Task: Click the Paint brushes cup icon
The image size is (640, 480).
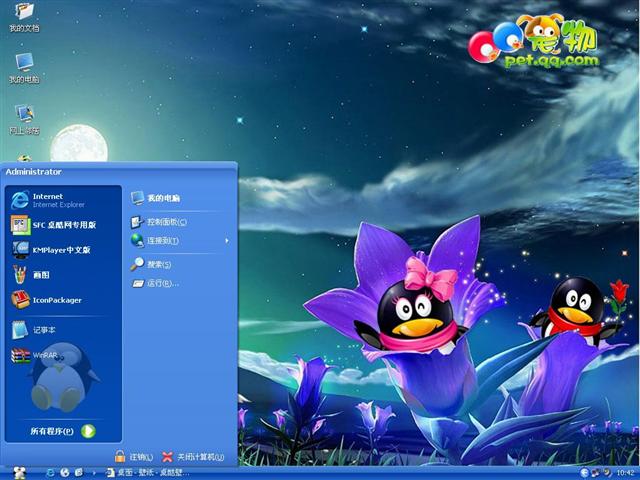Action: (x=20, y=274)
